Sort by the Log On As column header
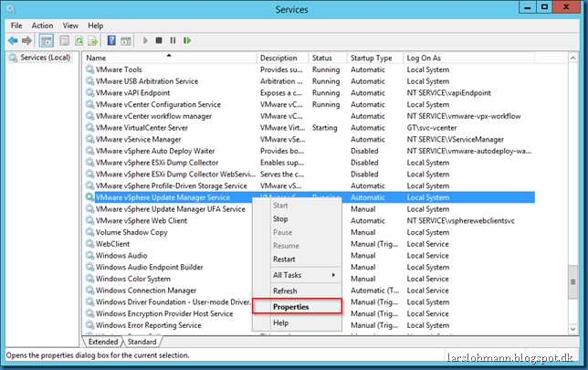This screenshot has width=588, height=370. [468, 58]
